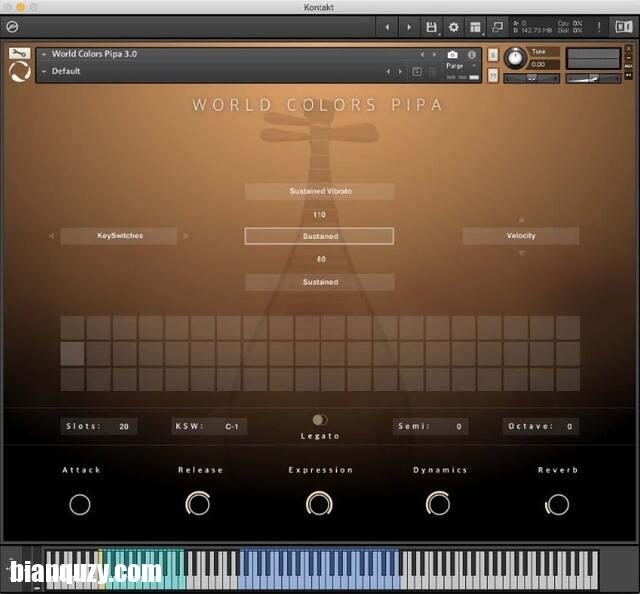Click the 110 velocity threshold value
The height and width of the screenshot is (594, 640).
click(319, 215)
